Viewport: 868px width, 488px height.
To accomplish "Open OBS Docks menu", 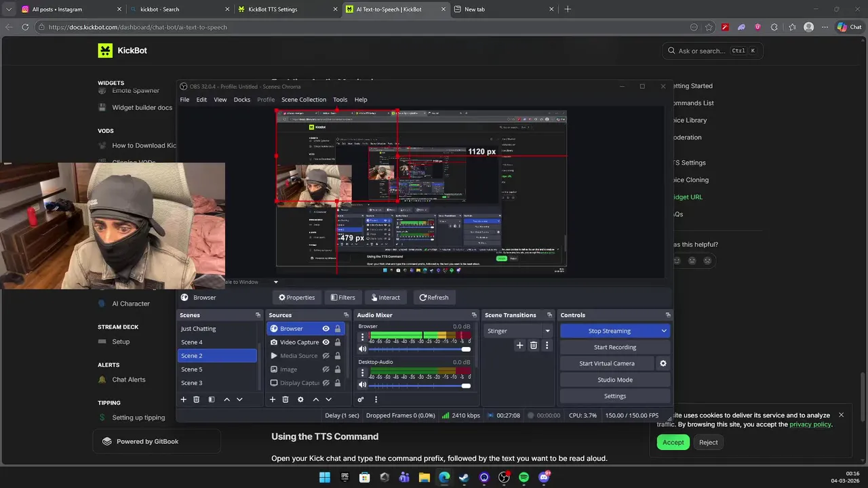I will coord(242,100).
